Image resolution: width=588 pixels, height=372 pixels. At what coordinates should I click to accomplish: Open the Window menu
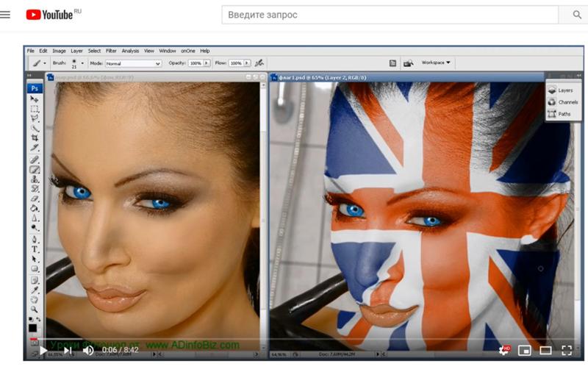coord(168,51)
